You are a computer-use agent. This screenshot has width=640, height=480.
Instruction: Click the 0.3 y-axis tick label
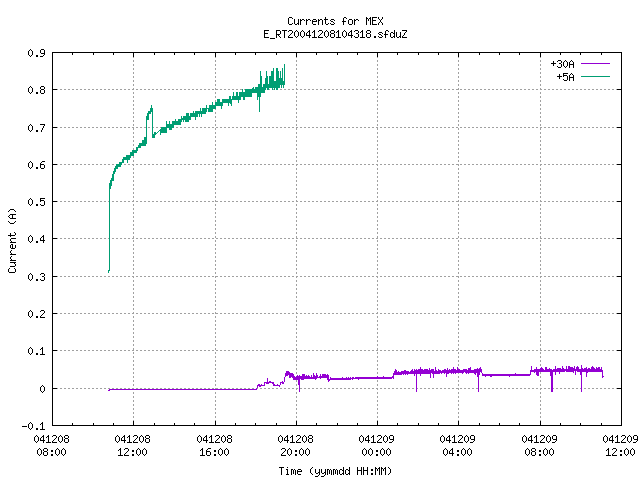[36, 277]
